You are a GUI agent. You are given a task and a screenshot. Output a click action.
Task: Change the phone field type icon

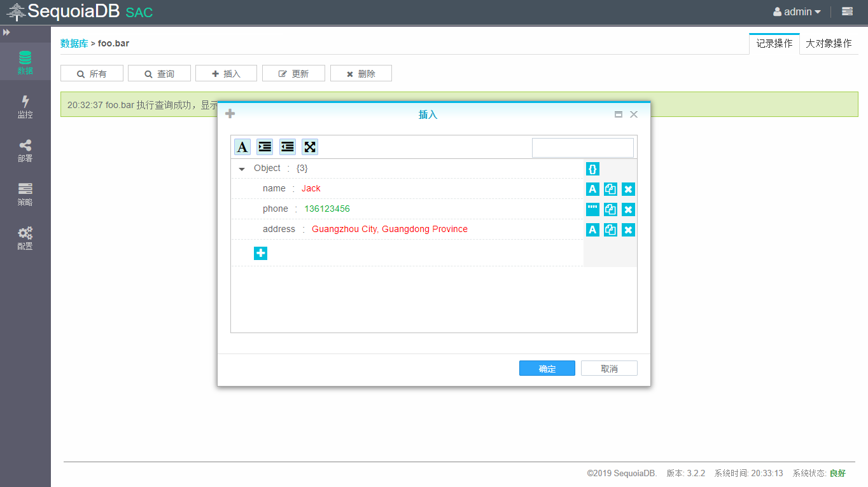click(x=592, y=209)
